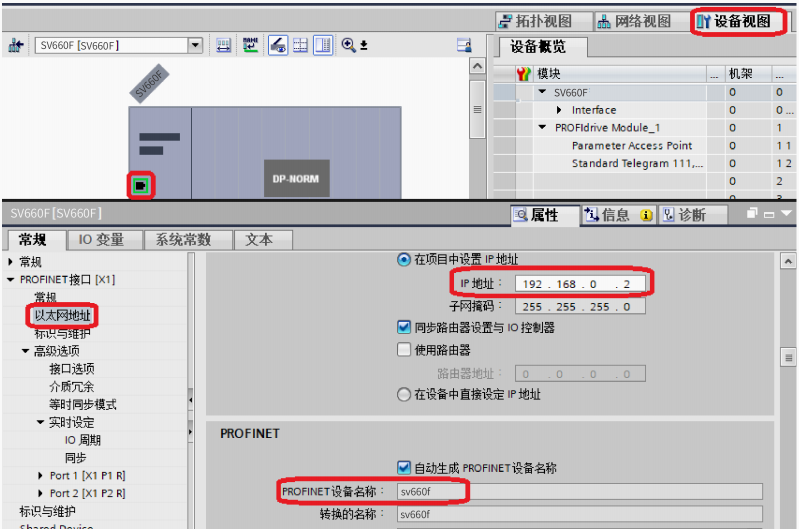Click the PROFINET port green square on device
Screen dimensions: 799x529
coord(140,186)
